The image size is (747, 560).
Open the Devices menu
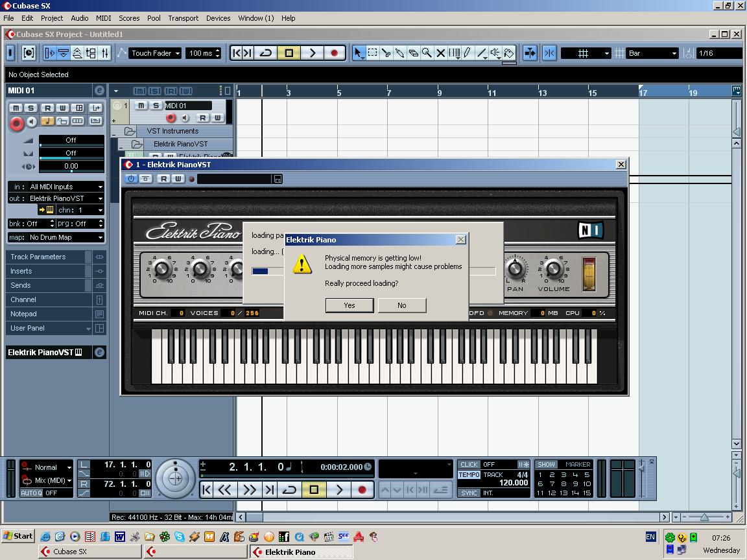218,18
